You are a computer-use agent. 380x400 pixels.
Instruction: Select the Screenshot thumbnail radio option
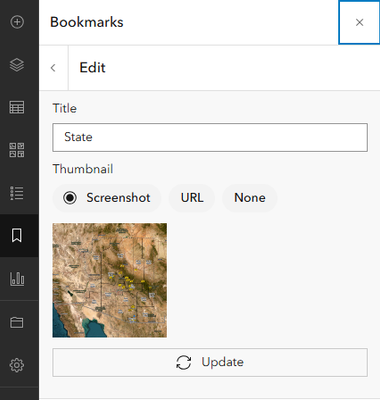click(107, 198)
